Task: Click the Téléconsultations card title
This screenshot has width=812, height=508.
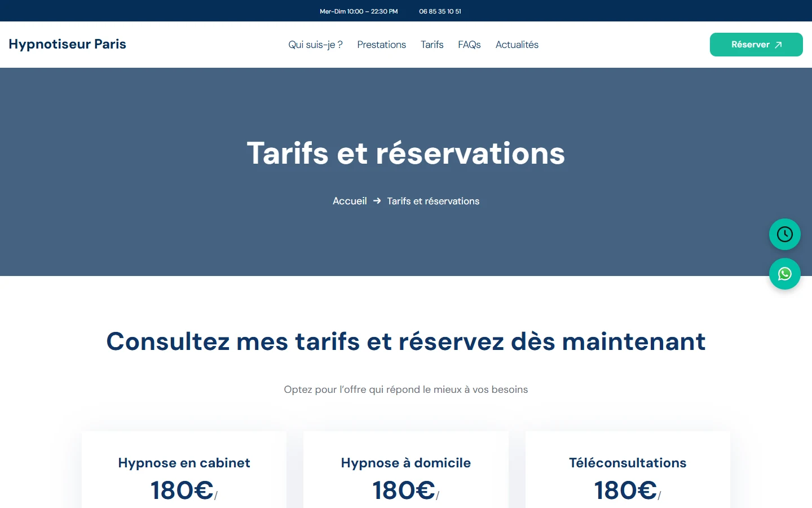Action: pos(628,463)
